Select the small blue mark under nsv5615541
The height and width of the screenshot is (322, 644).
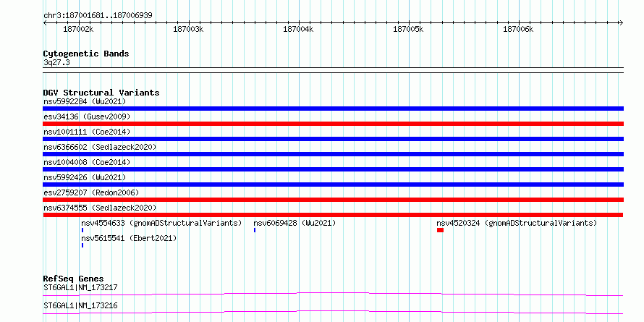pyautogui.click(x=82, y=245)
